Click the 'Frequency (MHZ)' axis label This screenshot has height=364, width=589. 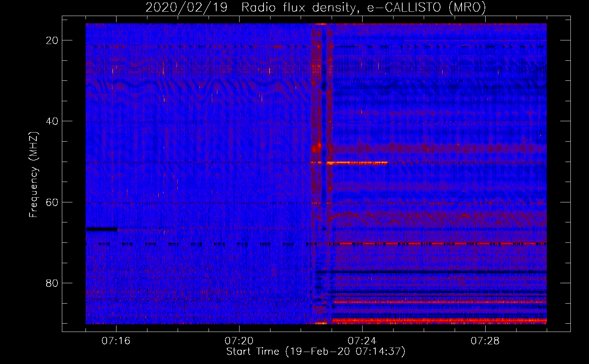tap(33, 175)
